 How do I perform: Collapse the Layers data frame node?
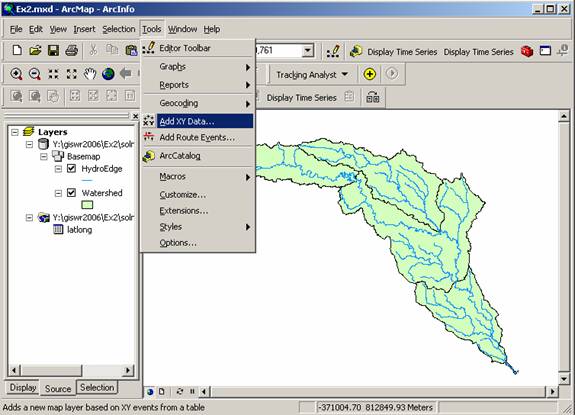(15, 132)
